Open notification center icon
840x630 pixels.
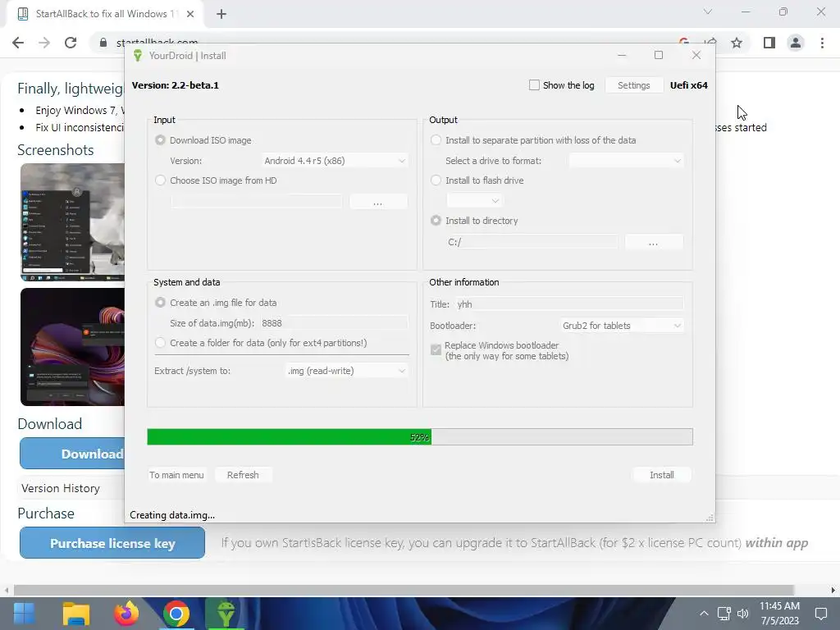point(820,614)
